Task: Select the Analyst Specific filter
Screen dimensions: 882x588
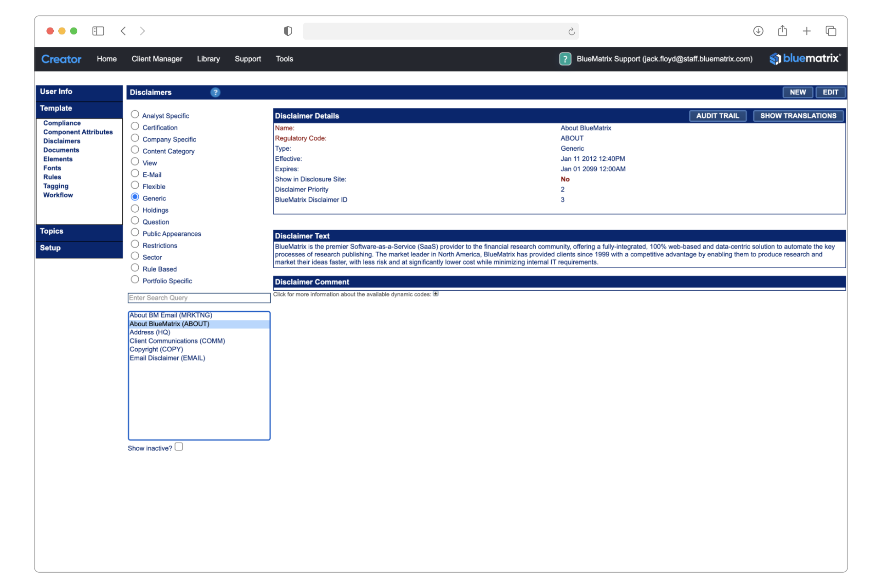Action: click(x=135, y=113)
